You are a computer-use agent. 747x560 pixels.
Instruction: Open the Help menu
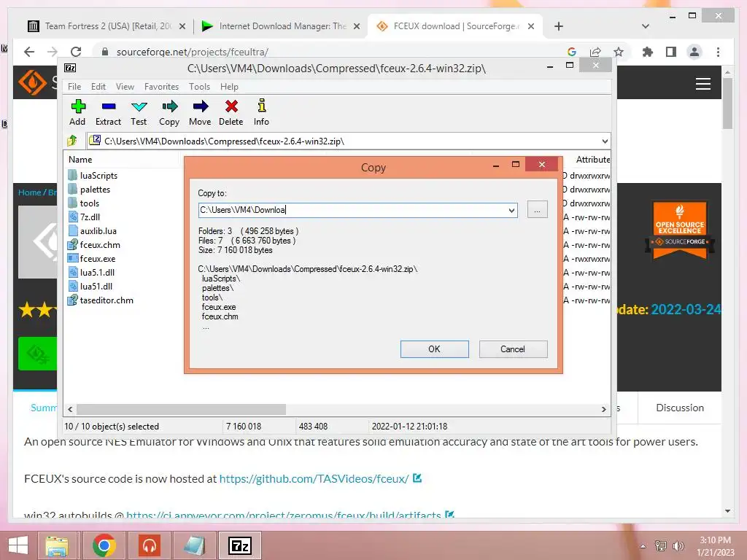[229, 87]
